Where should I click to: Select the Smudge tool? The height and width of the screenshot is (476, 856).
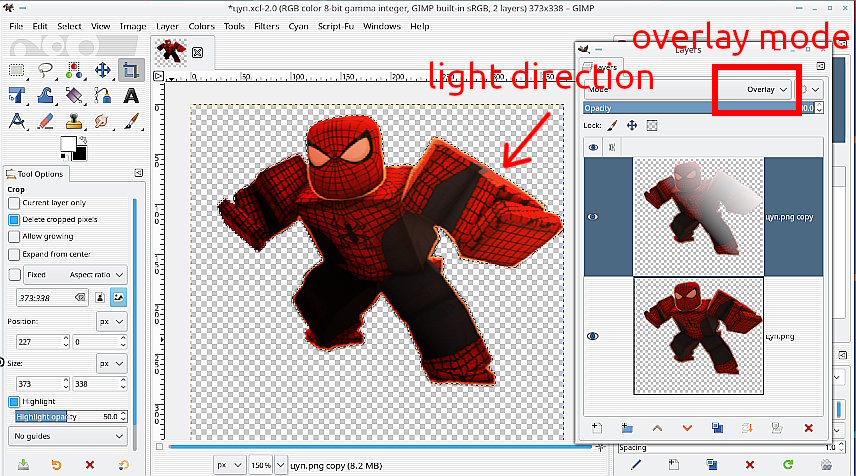pos(101,121)
